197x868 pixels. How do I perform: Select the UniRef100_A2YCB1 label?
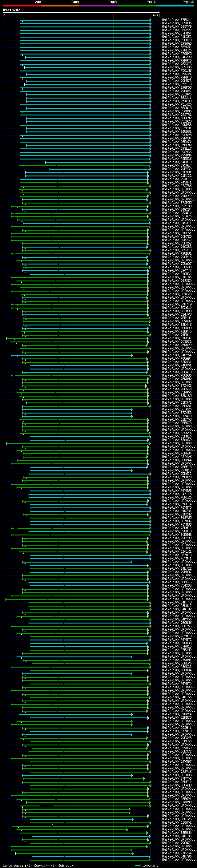[x=177, y=128]
